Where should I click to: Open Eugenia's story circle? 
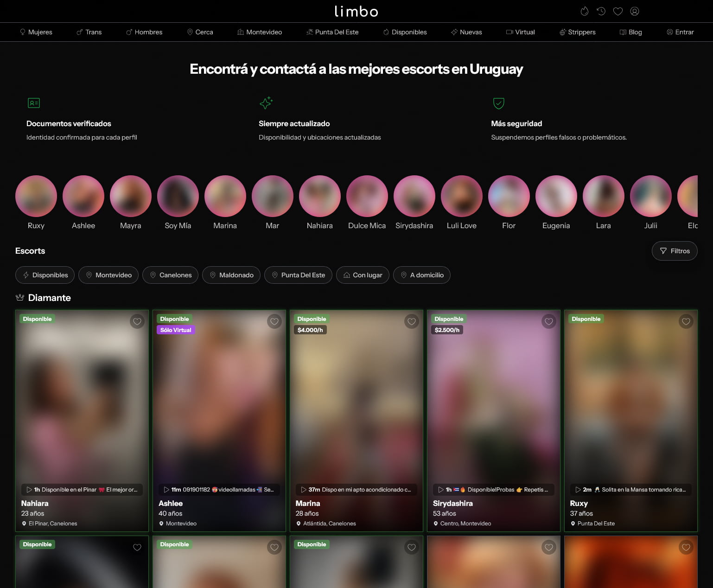[556, 196]
